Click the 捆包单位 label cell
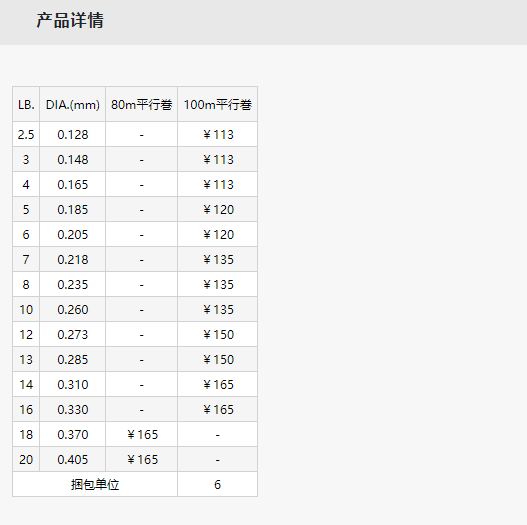 coord(95,484)
